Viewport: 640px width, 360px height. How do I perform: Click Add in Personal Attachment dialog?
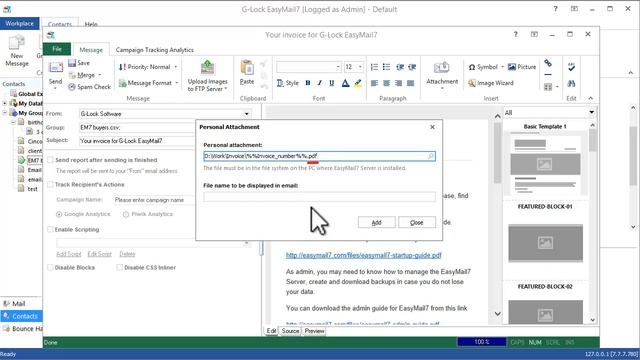tap(376, 222)
